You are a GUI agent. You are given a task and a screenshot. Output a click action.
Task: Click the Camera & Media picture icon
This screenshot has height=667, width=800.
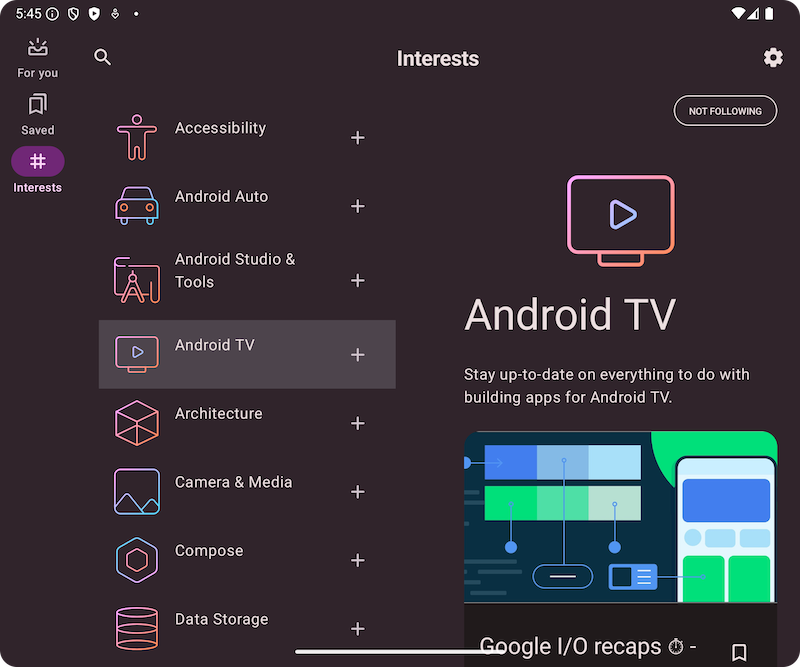[x=137, y=492]
